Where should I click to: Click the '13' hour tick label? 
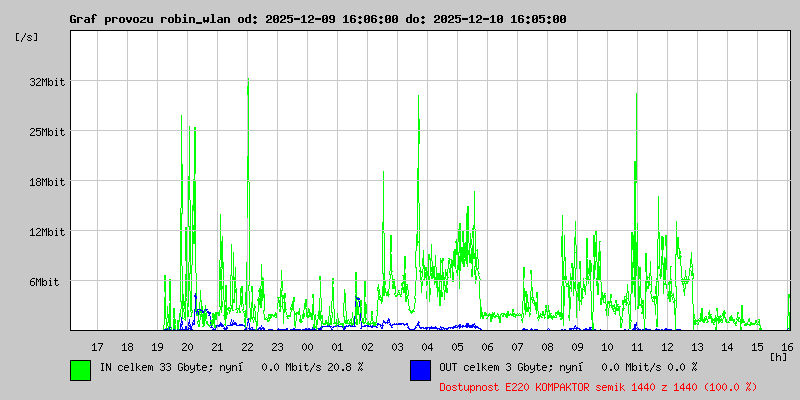(x=697, y=347)
